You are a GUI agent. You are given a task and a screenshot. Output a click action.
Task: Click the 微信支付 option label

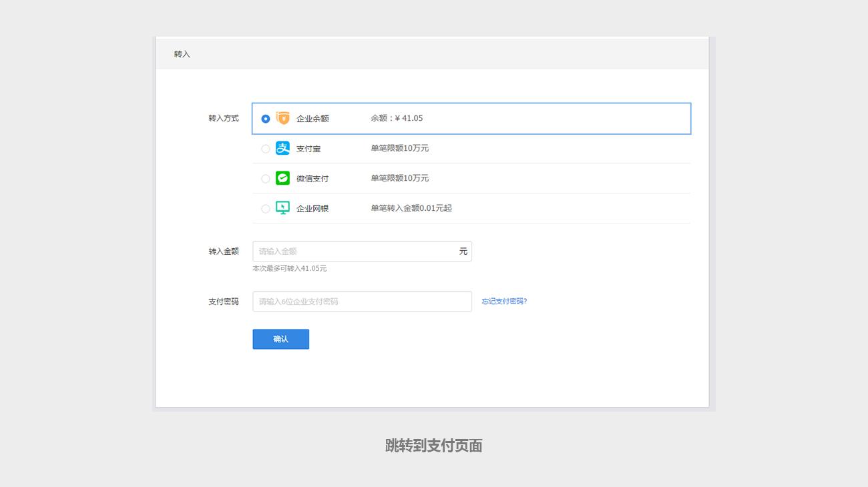point(312,179)
